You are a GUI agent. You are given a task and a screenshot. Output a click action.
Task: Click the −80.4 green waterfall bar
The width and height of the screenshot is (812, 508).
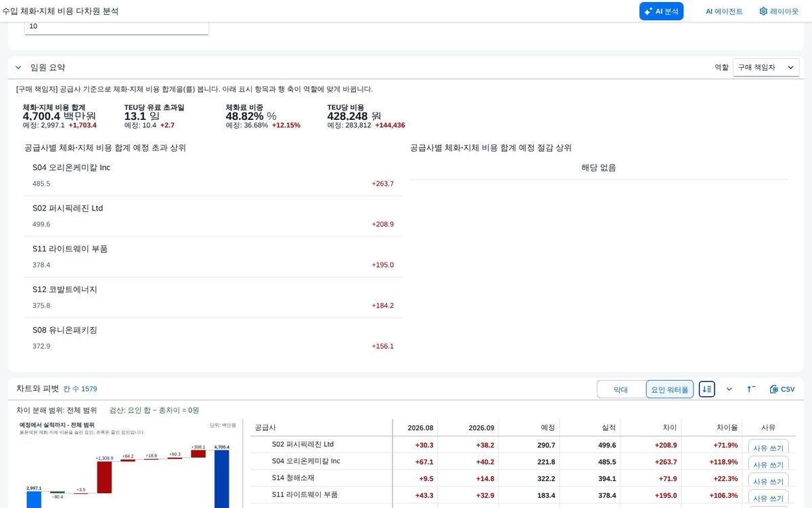coord(58,492)
